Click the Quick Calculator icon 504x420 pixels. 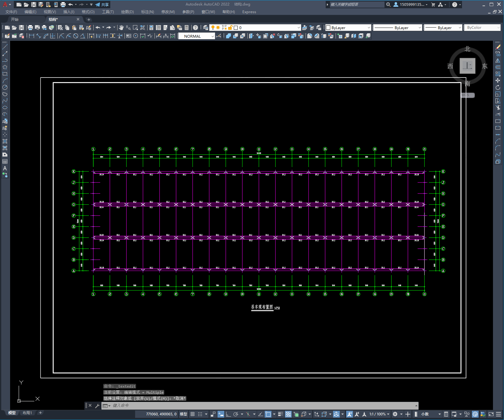(187, 28)
